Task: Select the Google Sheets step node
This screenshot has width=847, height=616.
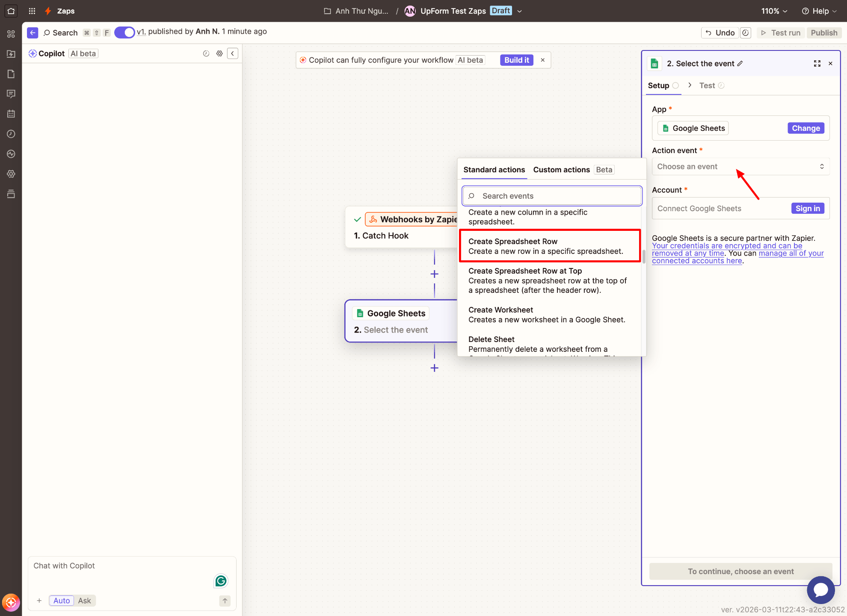Action: click(x=401, y=321)
